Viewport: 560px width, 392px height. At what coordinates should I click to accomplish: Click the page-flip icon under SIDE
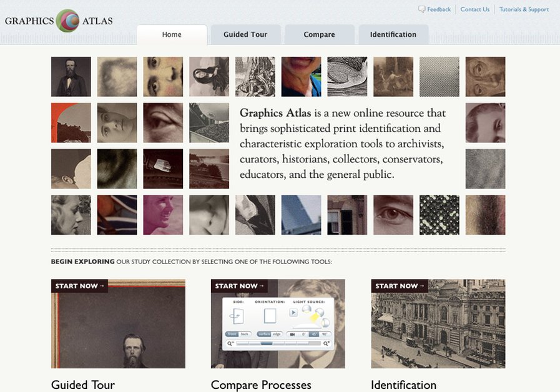pyautogui.click(x=236, y=315)
